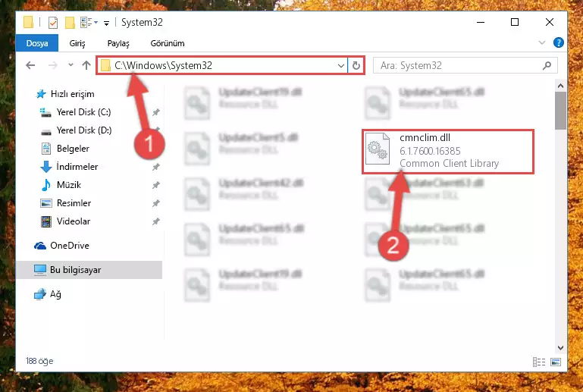The height and width of the screenshot is (392, 583).
Task: Click the pin icon beside Videolar
Action: [x=155, y=221]
